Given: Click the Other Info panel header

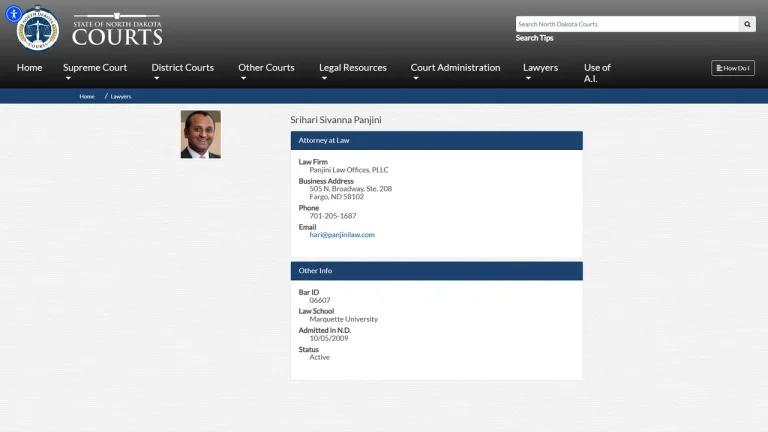Looking at the screenshot, I should [x=436, y=271].
